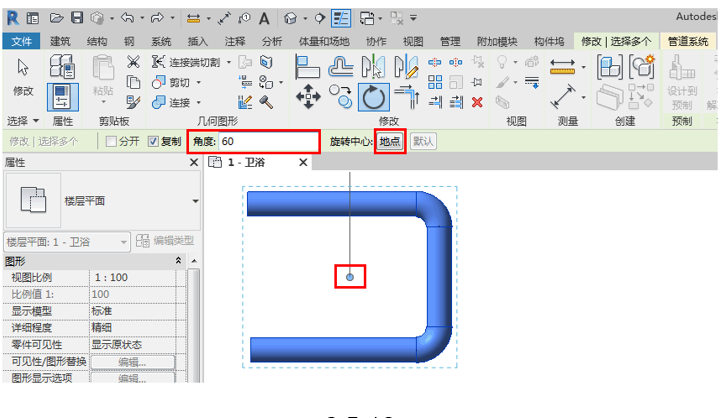The image size is (723, 418).
Task: Close the 1 - 卫浴 view tab
Action: 303,162
